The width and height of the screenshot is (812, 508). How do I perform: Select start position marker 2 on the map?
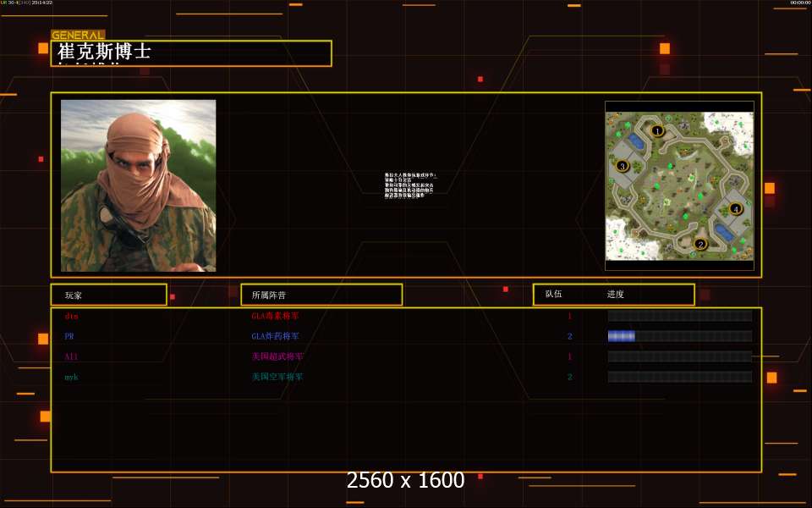[x=700, y=244]
